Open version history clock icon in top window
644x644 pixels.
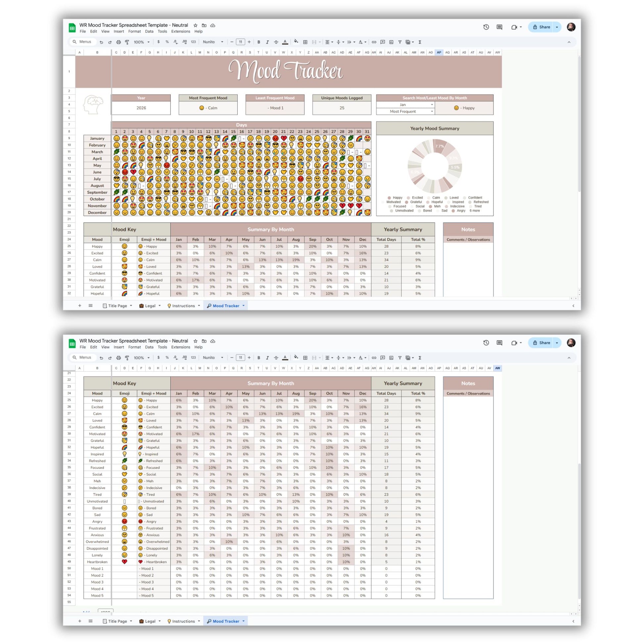(486, 27)
